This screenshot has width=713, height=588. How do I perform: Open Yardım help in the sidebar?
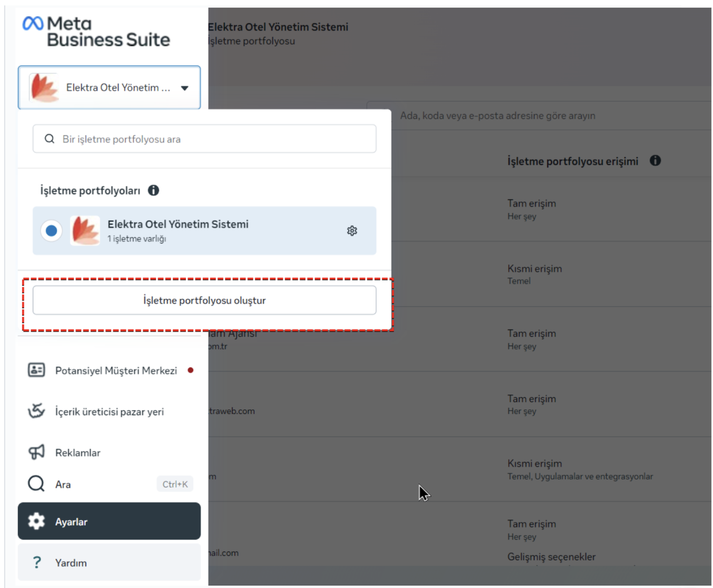(x=109, y=562)
